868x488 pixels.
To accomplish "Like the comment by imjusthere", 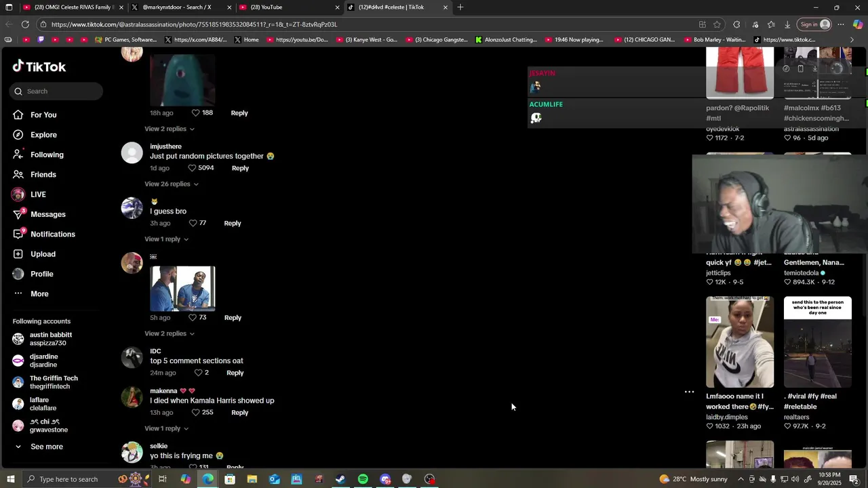I will 192,168.
